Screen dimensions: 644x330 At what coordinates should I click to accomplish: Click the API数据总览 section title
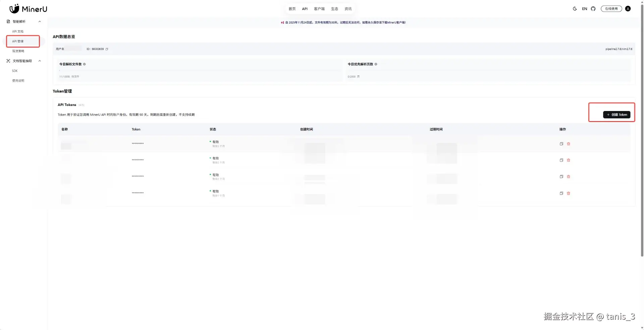64,37
